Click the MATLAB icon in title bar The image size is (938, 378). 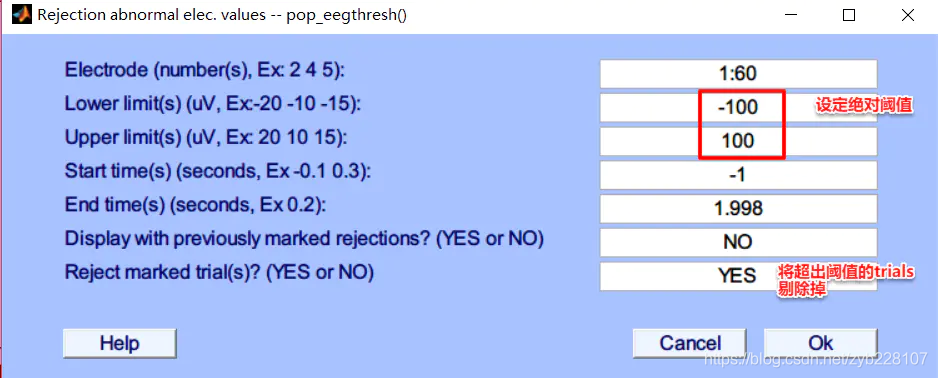(x=22, y=15)
